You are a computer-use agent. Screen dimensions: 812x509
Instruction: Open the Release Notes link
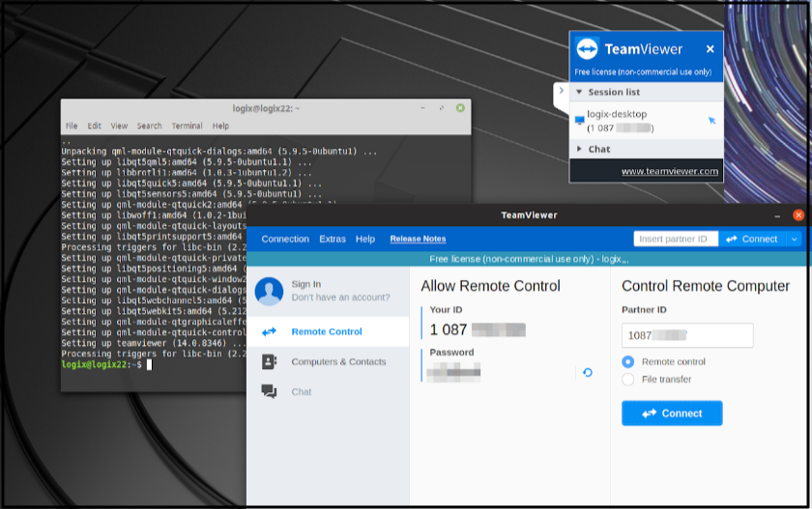(x=418, y=239)
